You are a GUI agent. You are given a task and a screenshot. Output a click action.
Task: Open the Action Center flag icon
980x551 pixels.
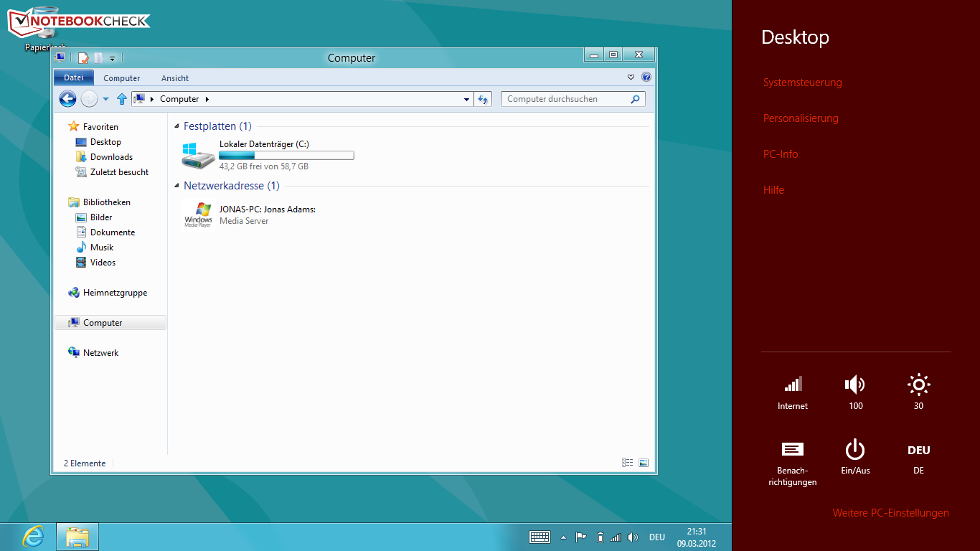pyautogui.click(x=581, y=537)
